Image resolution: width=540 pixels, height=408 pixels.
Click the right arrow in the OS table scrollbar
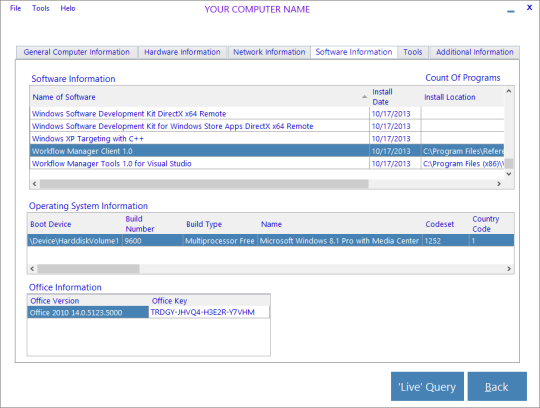(x=509, y=269)
